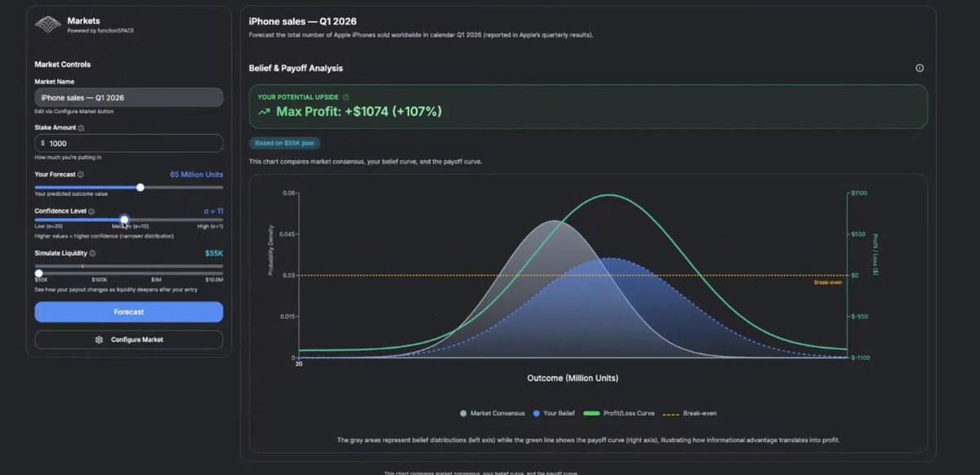Click the "σ = 11" confidence value
This screenshot has height=475, width=980.
[213, 211]
